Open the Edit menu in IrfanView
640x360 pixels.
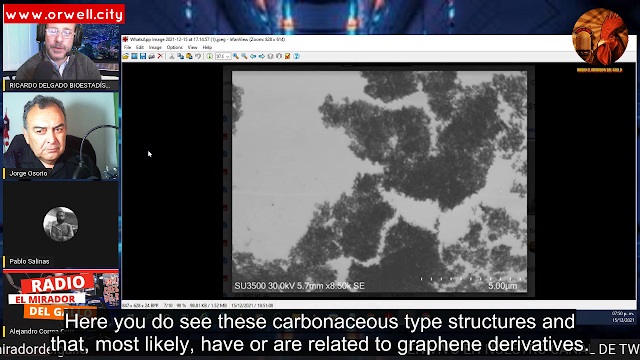[x=140, y=47]
